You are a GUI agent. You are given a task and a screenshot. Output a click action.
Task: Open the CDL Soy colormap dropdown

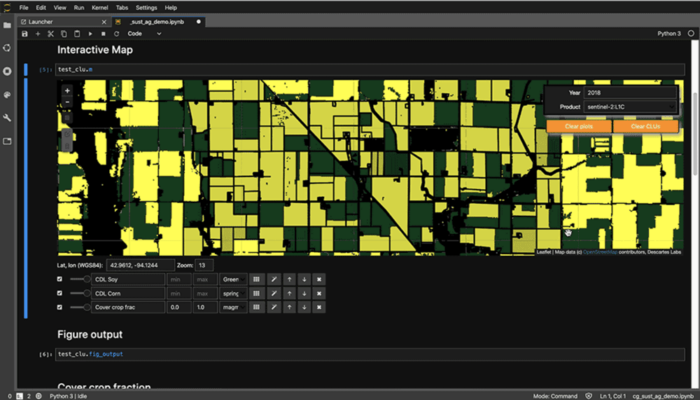(233, 279)
